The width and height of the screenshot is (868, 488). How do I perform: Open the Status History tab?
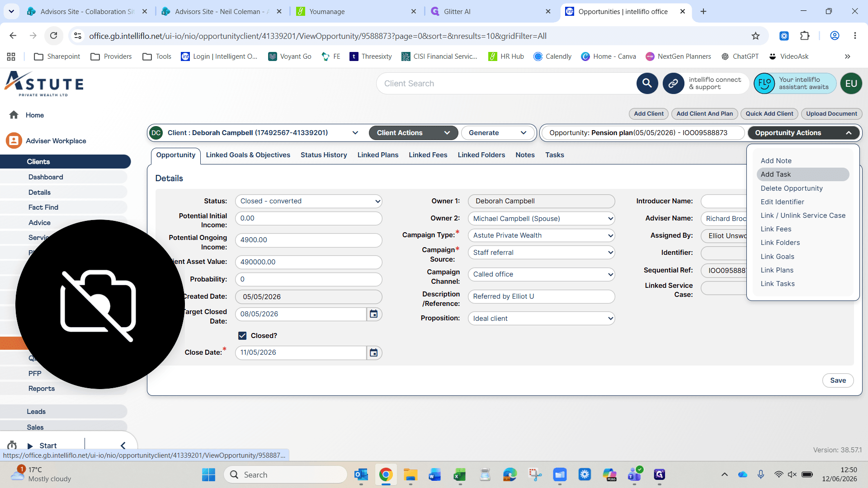(x=324, y=155)
